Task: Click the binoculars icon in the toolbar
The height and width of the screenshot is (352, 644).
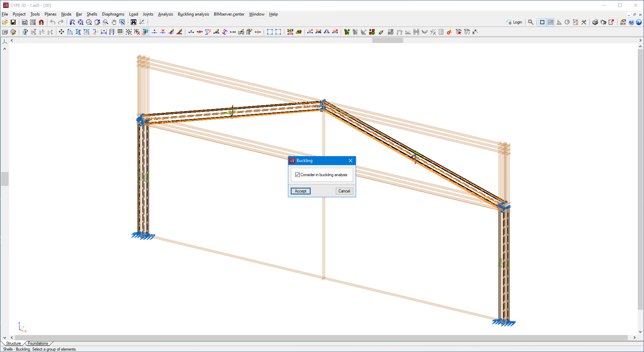Action: [133, 22]
